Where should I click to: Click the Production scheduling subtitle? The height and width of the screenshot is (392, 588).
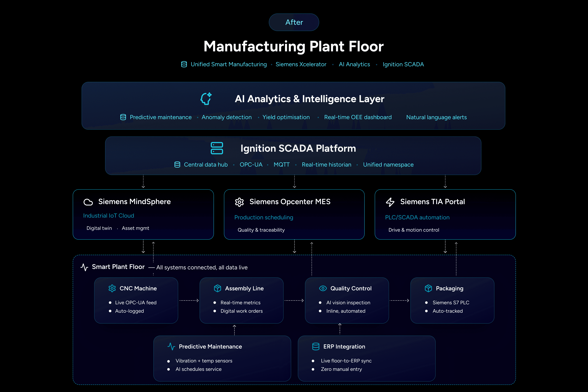[x=264, y=217]
